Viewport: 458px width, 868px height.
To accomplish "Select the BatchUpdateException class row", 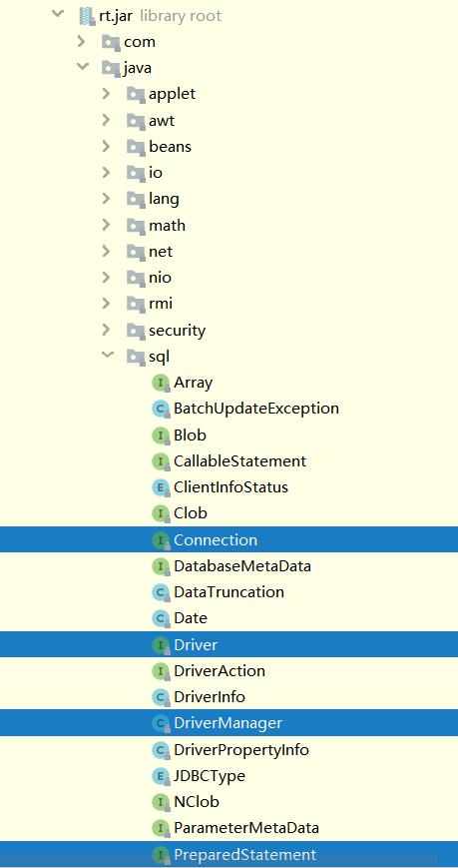I will click(229, 409).
